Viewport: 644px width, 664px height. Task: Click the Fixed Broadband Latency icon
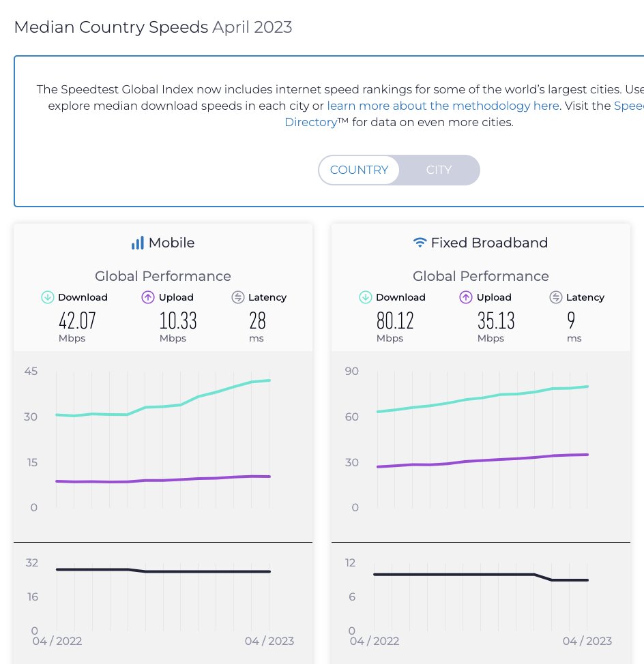coord(556,297)
